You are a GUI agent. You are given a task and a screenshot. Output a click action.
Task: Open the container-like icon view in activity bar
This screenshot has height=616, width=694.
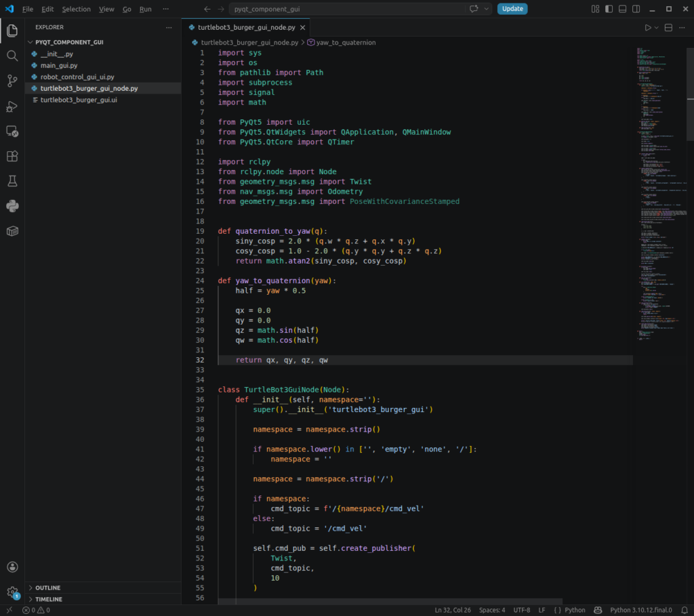coord(12,231)
